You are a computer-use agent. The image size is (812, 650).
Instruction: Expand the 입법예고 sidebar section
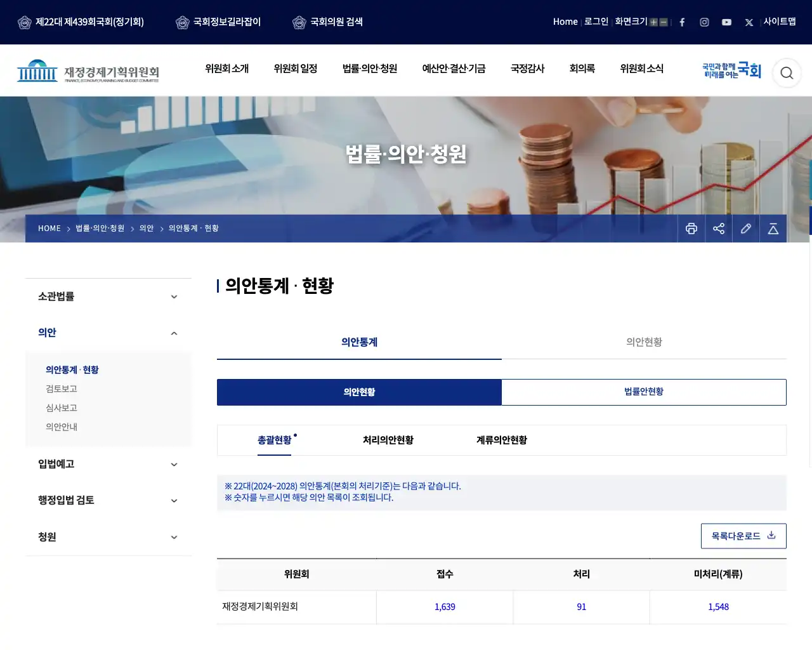pyautogui.click(x=108, y=464)
